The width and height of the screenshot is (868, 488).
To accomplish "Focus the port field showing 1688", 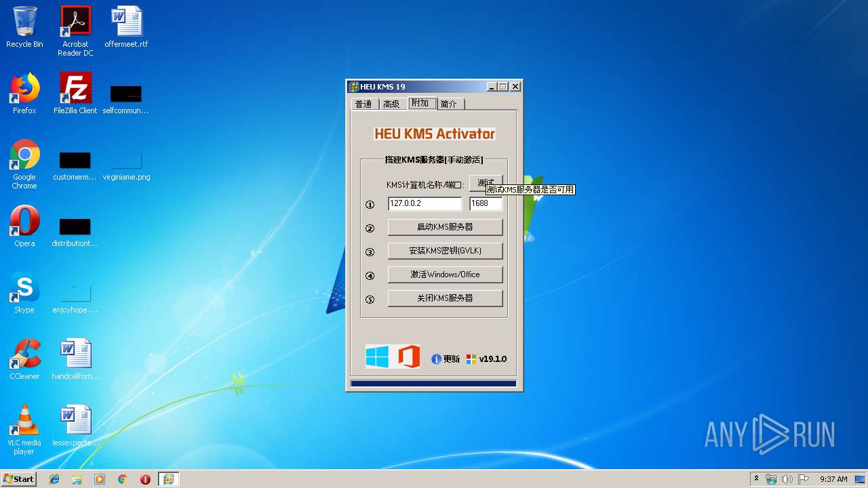I will 486,203.
